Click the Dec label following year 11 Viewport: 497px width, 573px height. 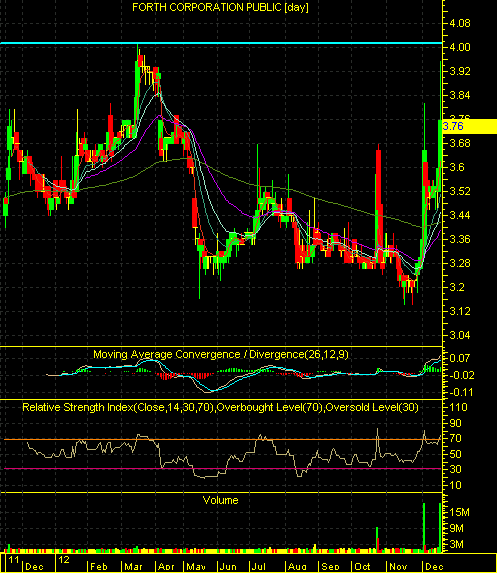(x=34, y=567)
